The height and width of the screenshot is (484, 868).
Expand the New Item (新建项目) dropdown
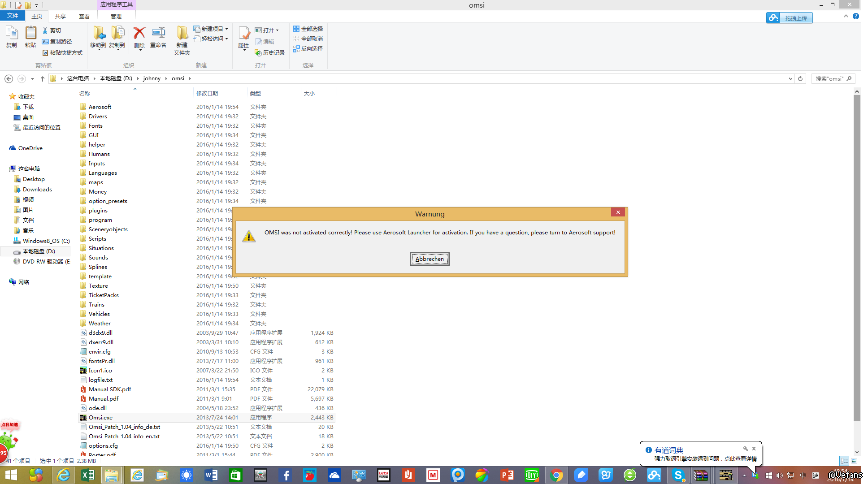(226, 29)
